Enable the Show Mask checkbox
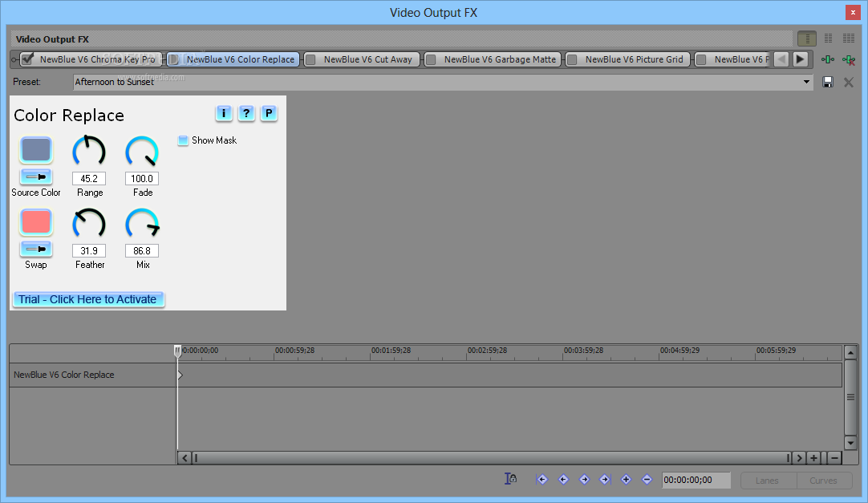 (x=183, y=140)
